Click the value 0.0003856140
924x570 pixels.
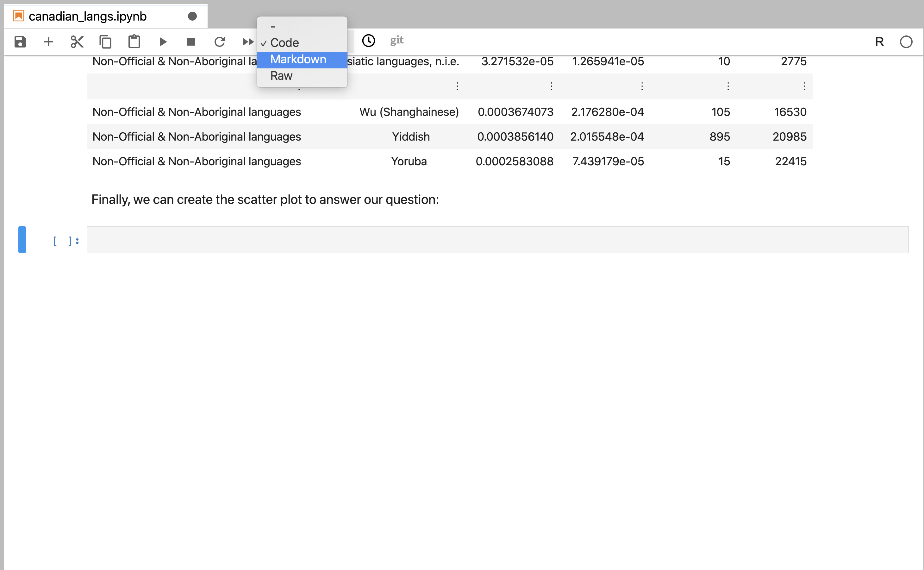(515, 136)
